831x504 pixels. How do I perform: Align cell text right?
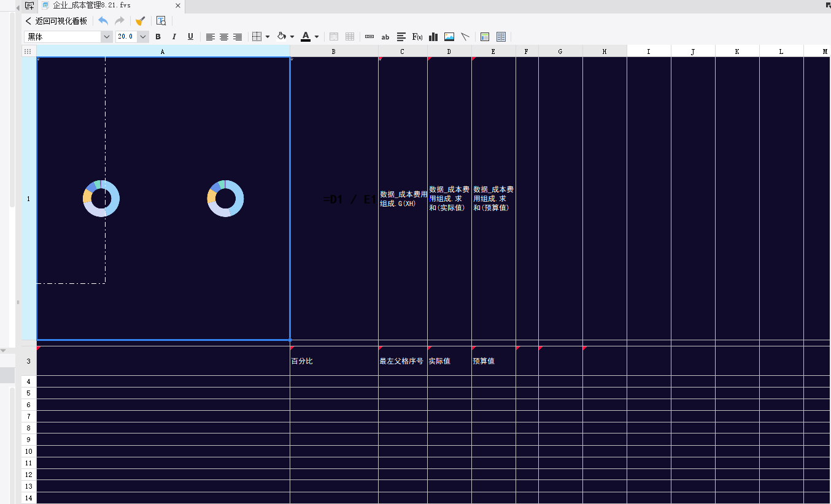click(238, 37)
